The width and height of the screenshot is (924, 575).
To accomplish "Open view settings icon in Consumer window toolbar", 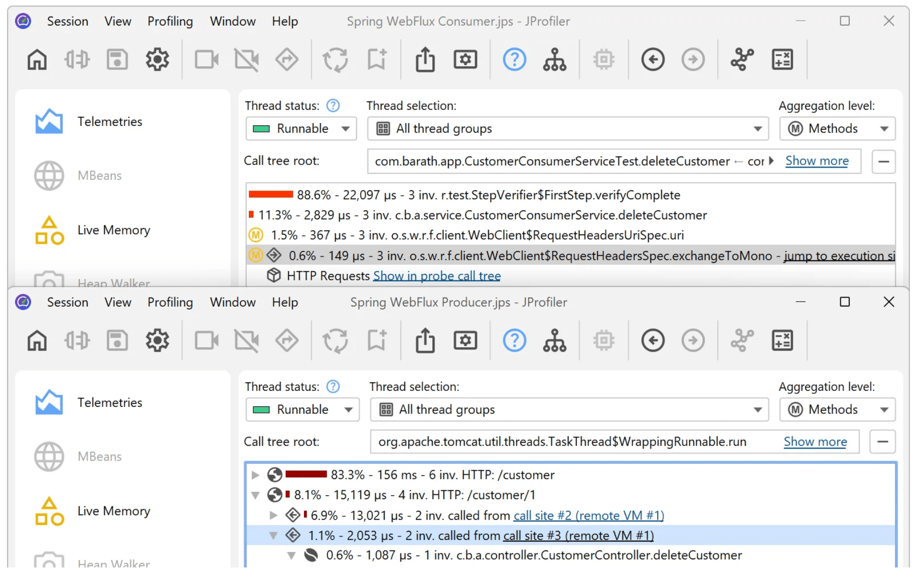I will pyautogui.click(x=466, y=60).
